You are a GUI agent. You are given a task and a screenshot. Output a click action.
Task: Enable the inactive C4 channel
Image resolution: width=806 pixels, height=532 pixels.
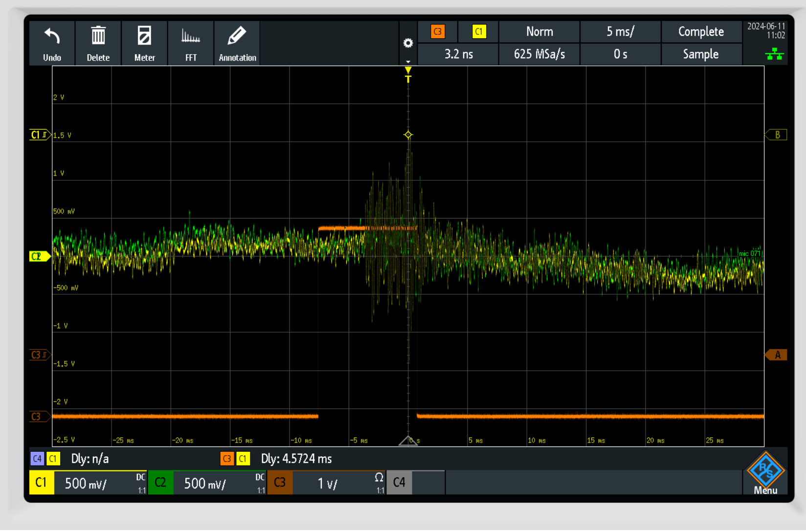pyautogui.click(x=399, y=483)
